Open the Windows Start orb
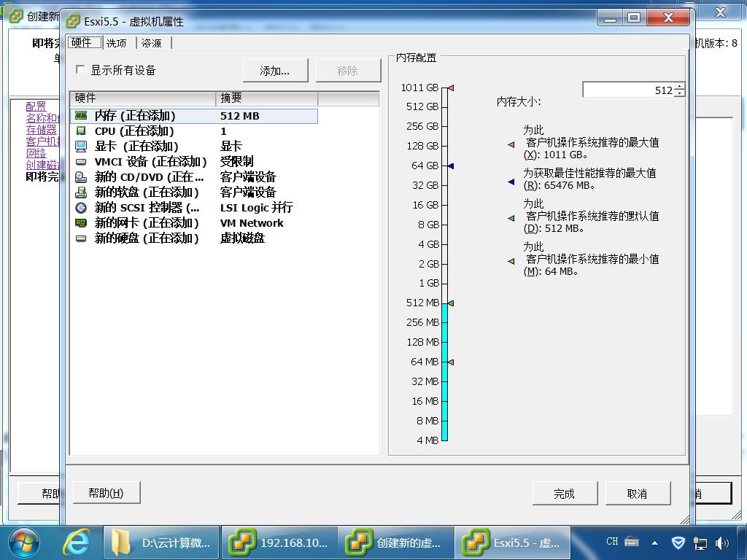The image size is (747, 560). pyautogui.click(x=23, y=542)
